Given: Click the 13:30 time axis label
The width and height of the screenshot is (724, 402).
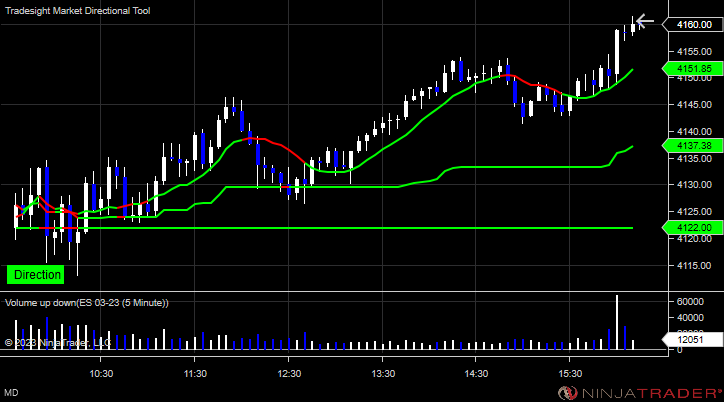Looking at the screenshot, I should [383, 373].
